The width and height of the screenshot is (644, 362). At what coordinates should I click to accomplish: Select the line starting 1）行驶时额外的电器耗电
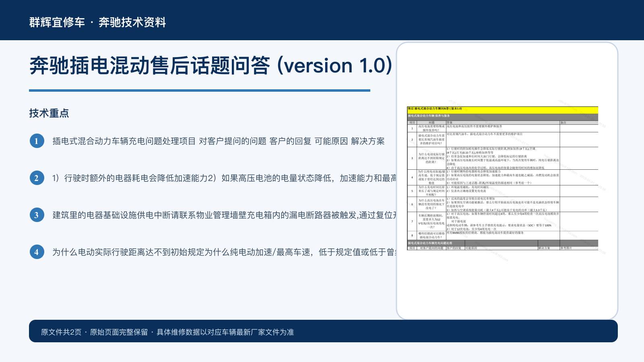point(224,178)
